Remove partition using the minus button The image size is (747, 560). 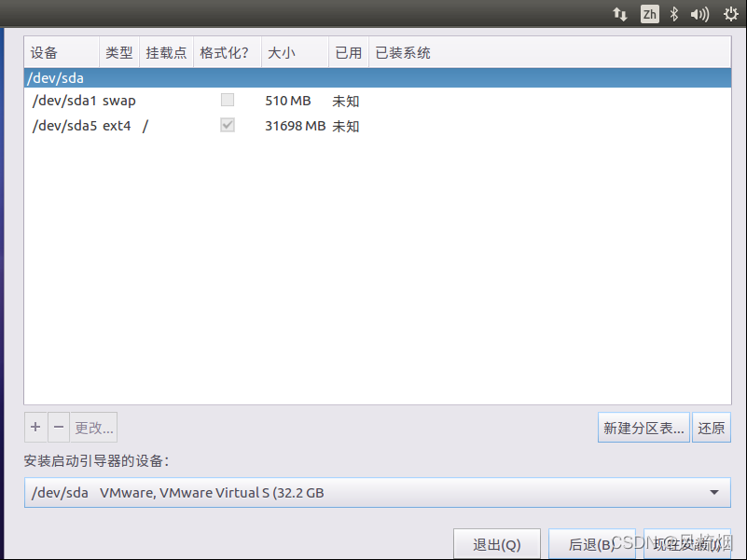click(x=59, y=427)
